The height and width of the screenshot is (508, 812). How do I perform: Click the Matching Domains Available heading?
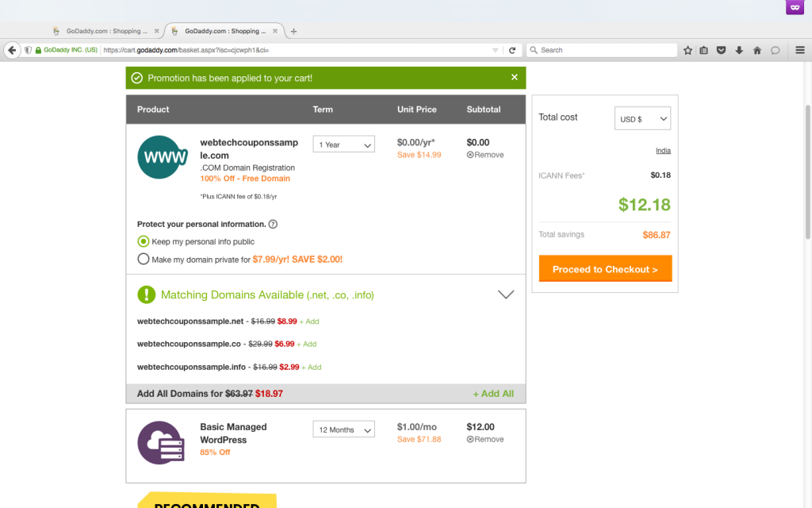pos(267,295)
